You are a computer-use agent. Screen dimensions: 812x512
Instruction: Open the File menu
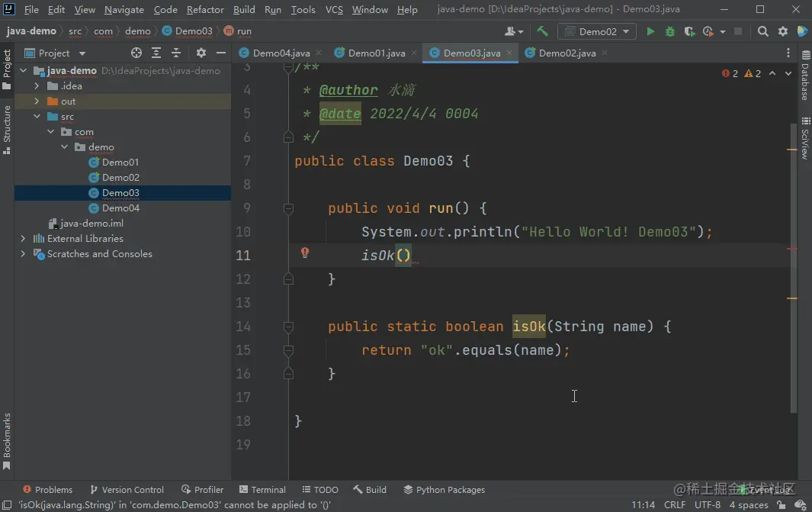coord(31,9)
